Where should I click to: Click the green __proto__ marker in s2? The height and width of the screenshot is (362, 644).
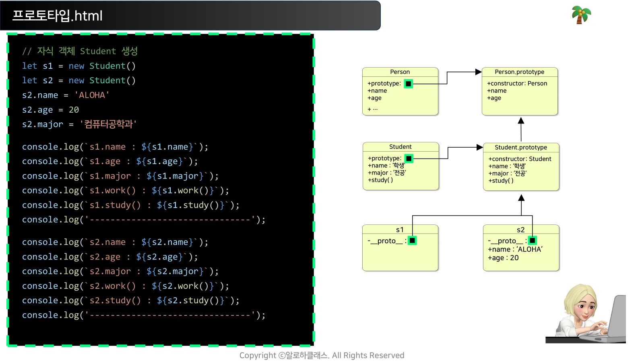533,241
